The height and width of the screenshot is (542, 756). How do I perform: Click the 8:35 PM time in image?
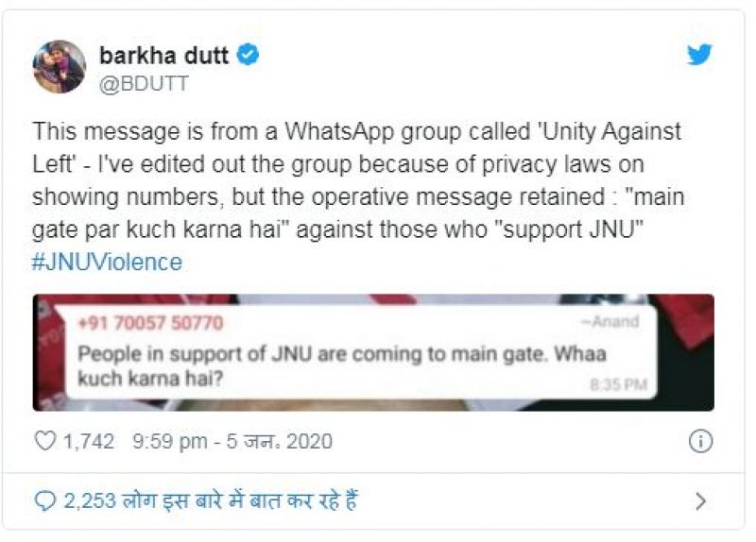pyautogui.click(x=619, y=384)
